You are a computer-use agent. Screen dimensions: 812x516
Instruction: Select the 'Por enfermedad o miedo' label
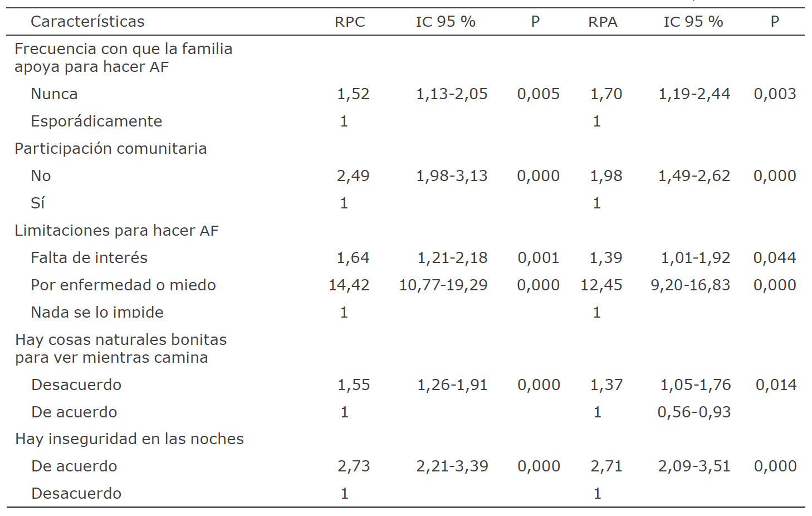pyautogui.click(x=123, y=285)
